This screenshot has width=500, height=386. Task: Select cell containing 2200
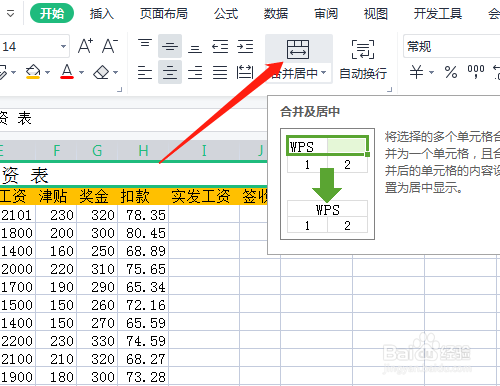coord(17,341)
